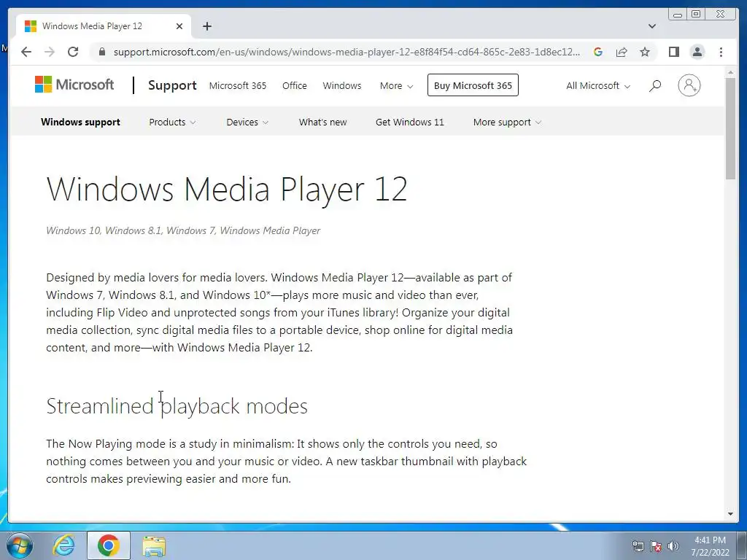Click the Windows Media Player 12 heading
This screenshot has width=747, height=560.
[227, 189]
